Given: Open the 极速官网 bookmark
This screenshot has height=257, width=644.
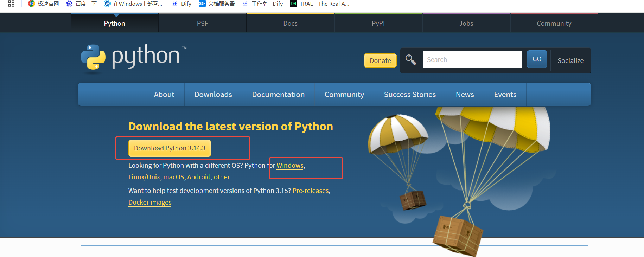Looking at the screenshot, I should (x=44, y=4).
